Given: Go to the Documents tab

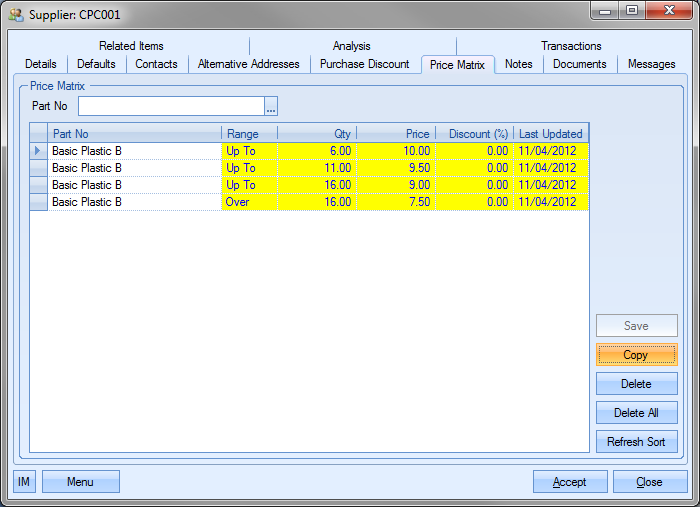Looking at the screenshot, I should pyautogui.click(x=579, y=64).
